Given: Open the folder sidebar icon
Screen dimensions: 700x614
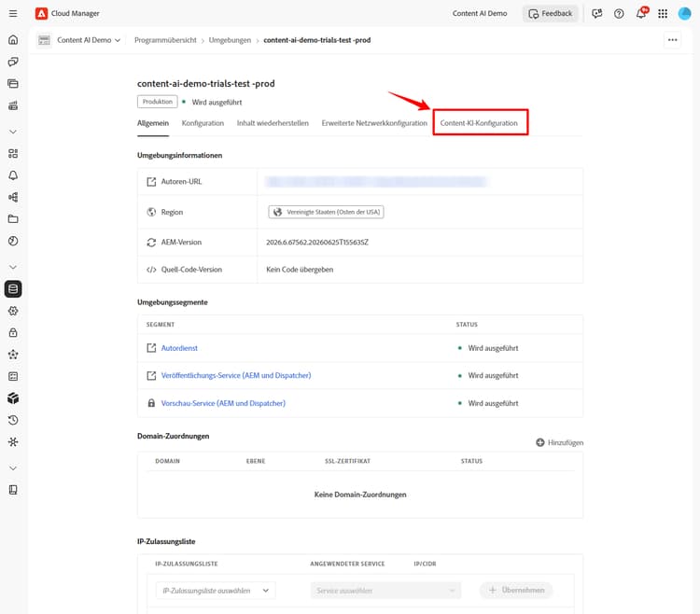Looking at the screenshot, I should coord(13,219).
